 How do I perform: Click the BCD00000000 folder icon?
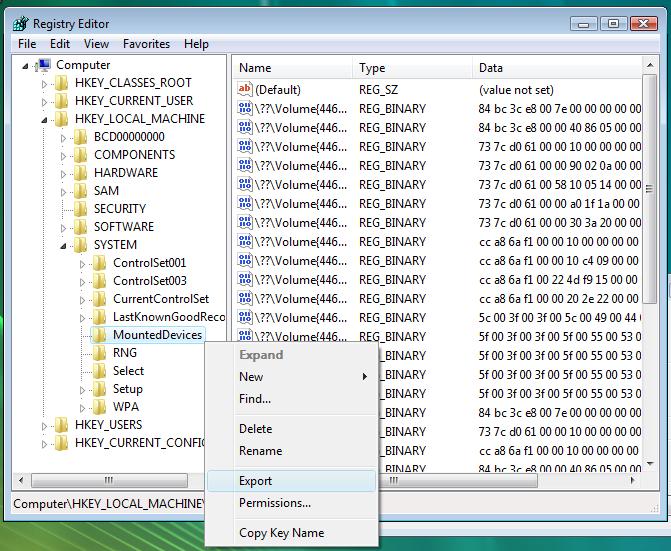pyautogui.click(x=80, y=137)
